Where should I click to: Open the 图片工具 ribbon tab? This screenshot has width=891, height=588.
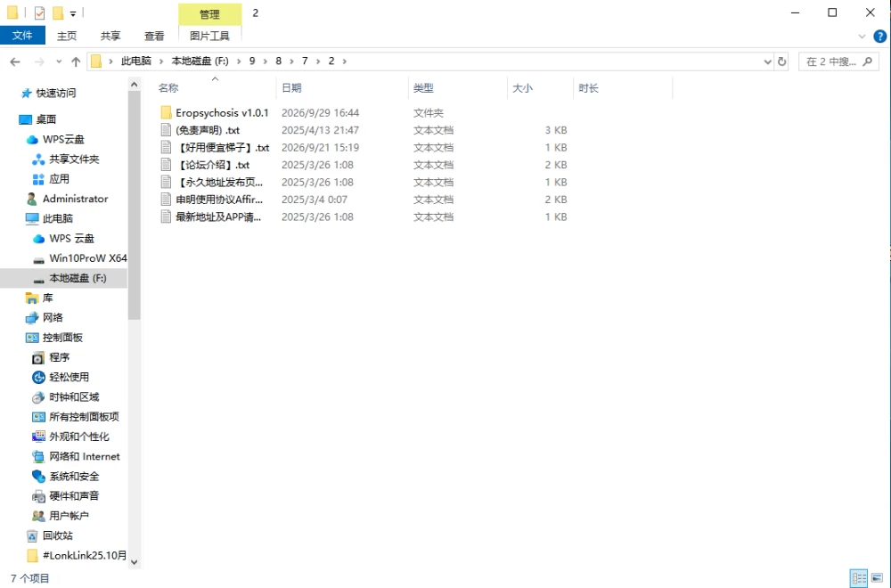click(x=209, y=36)
